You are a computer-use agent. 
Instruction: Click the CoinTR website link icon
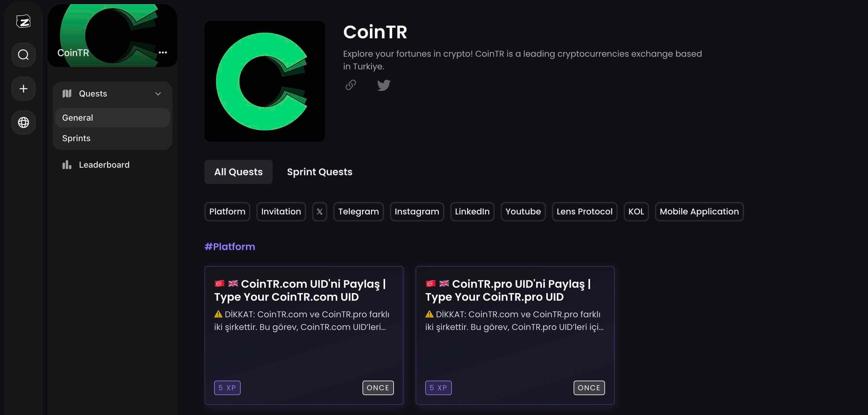tap(350, 85)
